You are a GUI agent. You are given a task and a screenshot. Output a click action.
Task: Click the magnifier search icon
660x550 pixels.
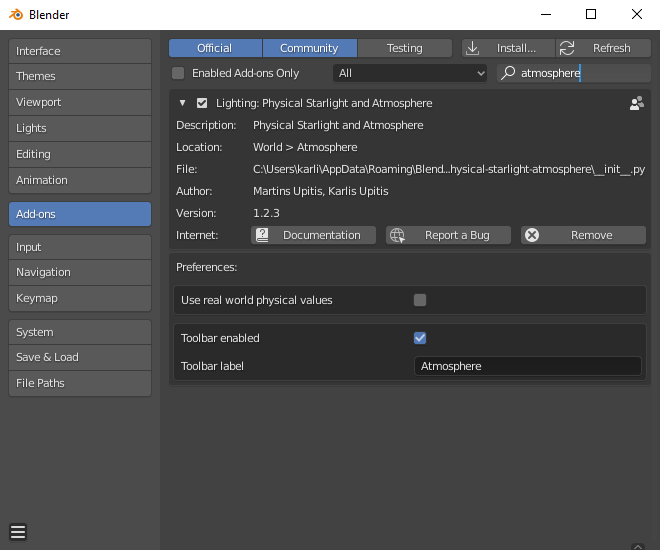(508, 73)
